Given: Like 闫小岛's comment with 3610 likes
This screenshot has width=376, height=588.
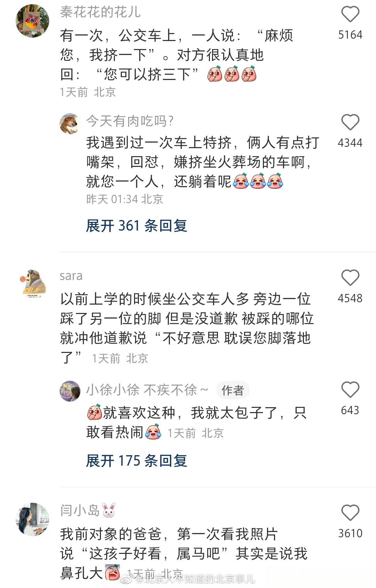Looking at the screenshot, I should 350,513.
